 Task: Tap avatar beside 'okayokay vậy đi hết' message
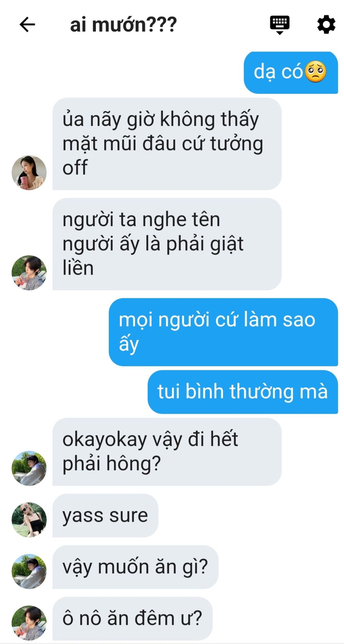[x=29, y=468]
